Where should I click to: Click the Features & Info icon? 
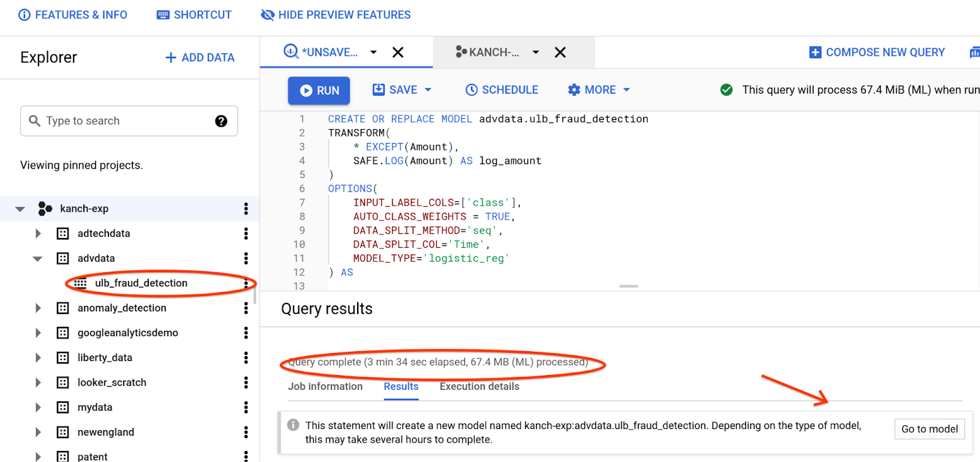tap(24, 15)
